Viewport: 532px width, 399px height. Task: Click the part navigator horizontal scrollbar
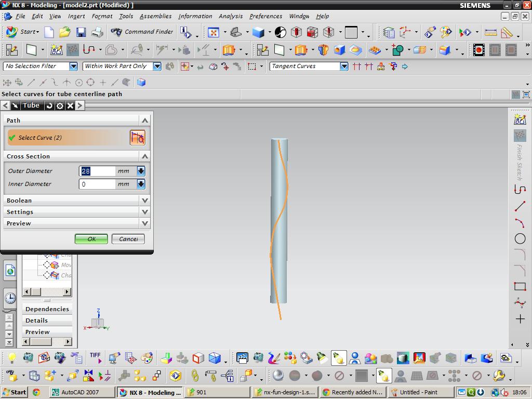coord(47,292)
